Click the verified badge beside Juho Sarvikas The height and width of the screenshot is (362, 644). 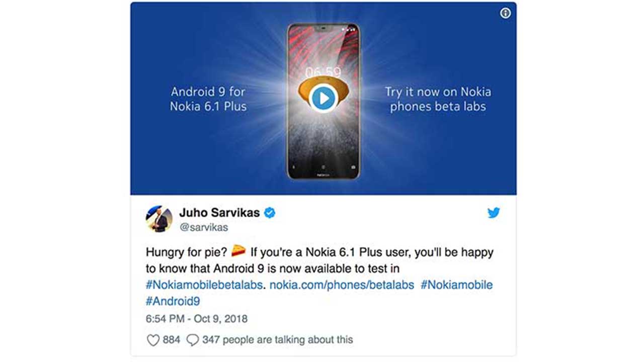point(270,213)
